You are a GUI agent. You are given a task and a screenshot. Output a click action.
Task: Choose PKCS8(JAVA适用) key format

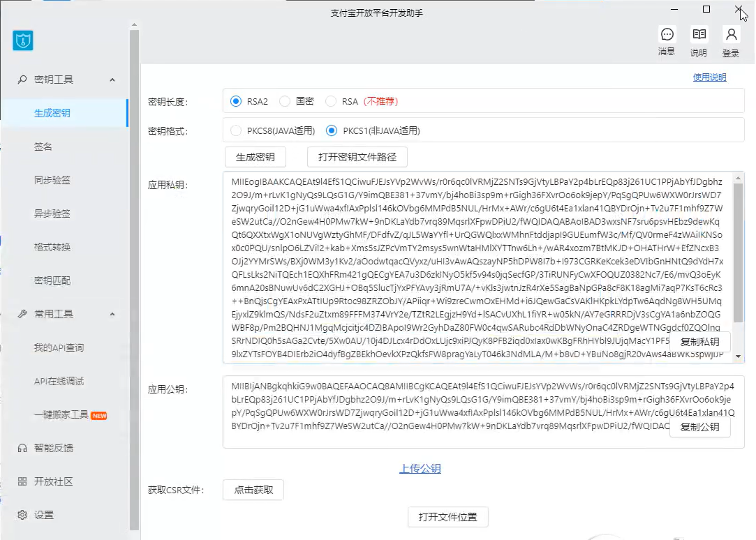(236, 130)
